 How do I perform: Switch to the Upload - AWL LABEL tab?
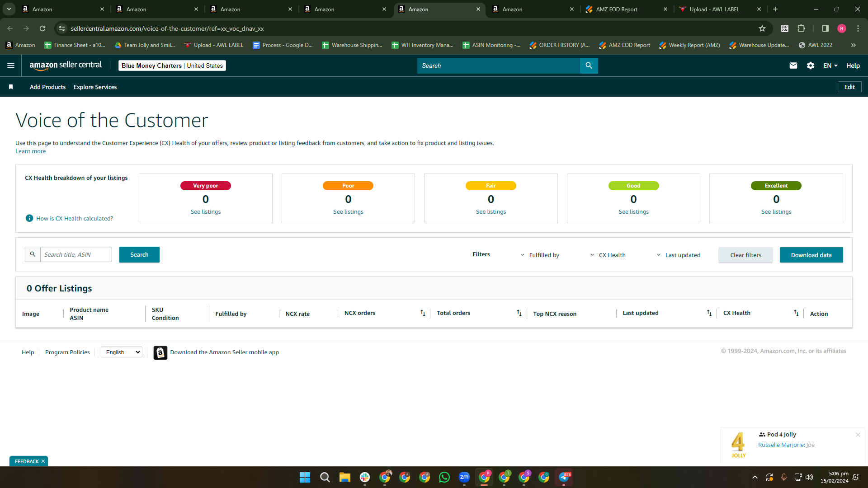(720, 9)
